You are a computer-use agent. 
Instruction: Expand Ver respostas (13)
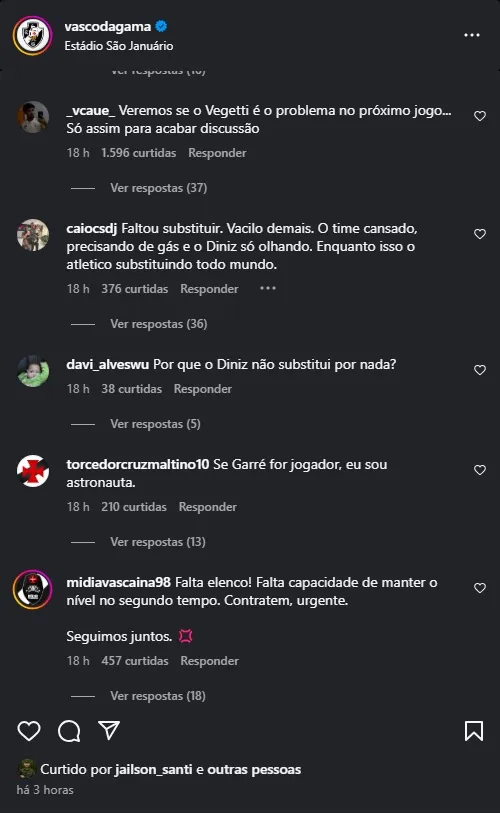pos(158,542)
